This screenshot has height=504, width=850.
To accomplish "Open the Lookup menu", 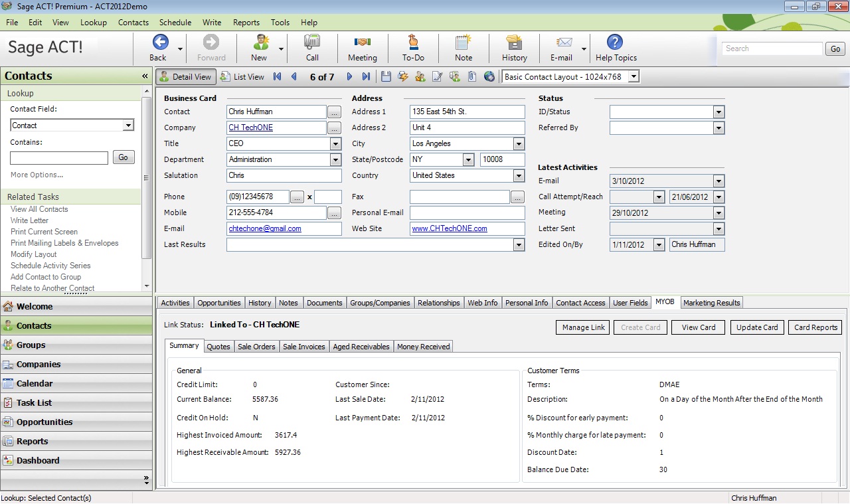I will click(x=94, y=22).
